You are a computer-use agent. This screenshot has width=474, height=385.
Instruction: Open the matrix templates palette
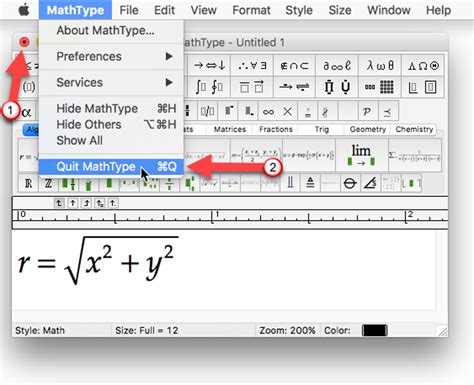tap(380, 87)
